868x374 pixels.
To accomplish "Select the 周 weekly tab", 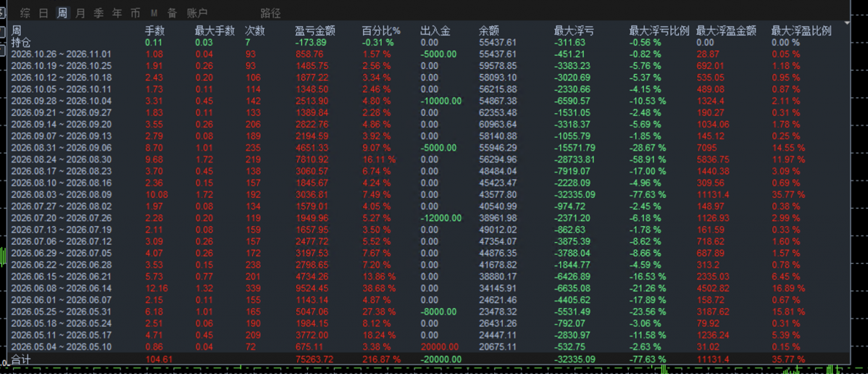I will pos(62,13).
